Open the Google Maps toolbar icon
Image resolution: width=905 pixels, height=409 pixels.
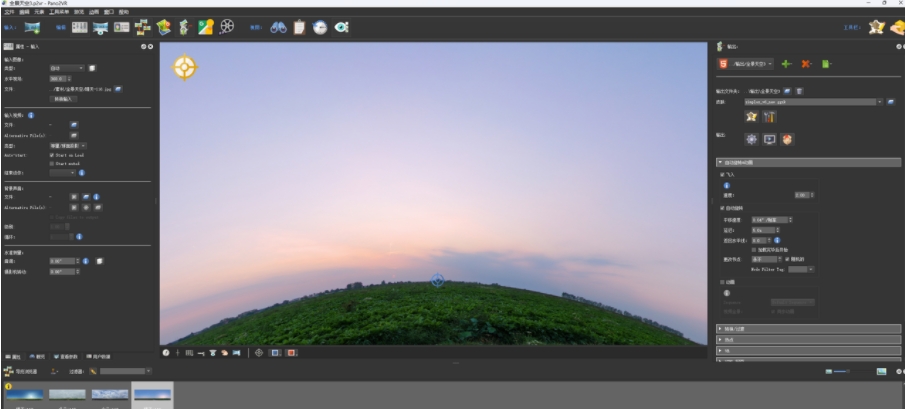[205, 27]
